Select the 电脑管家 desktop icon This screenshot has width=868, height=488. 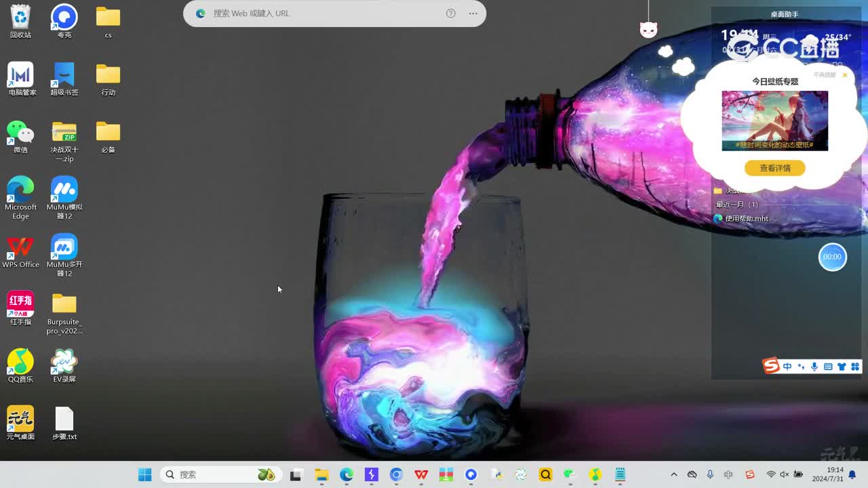point(20,79)
